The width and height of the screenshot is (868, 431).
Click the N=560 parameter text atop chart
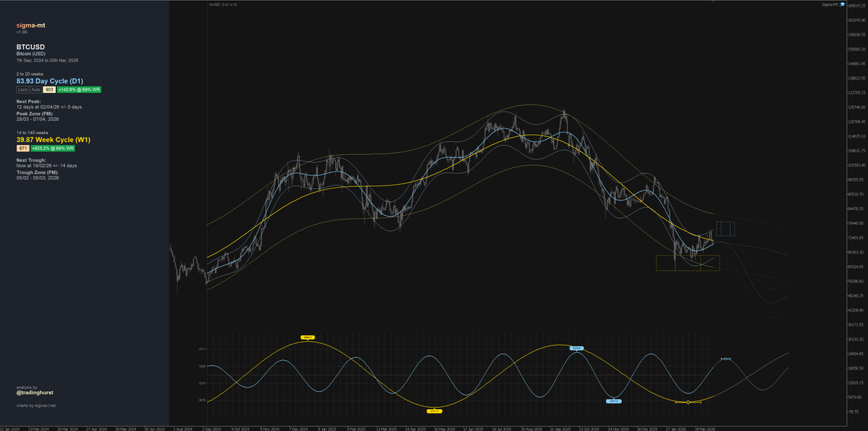tap(214, 4)
